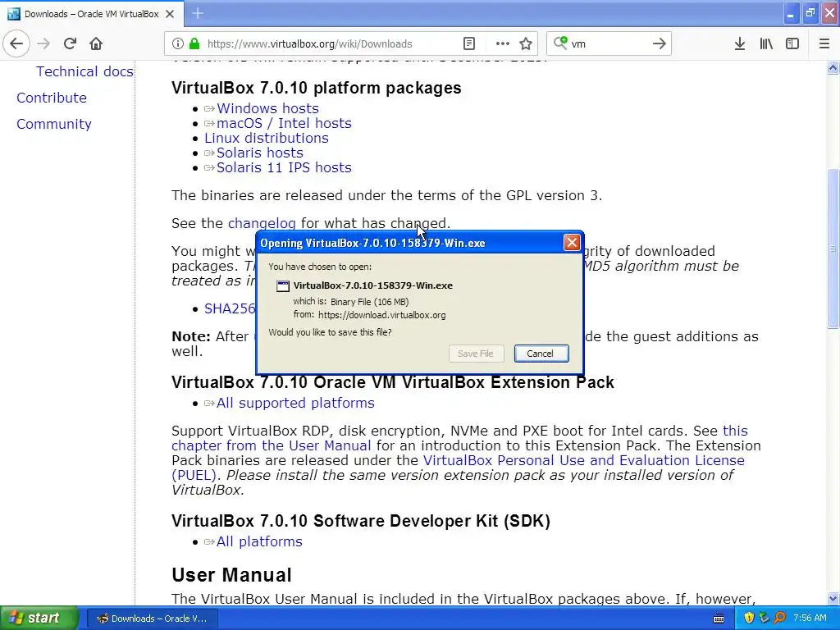The height and width of the screenshot is (630, 840).
Task: Click the magnifier icon in system tray
Action: click(779, 618)
